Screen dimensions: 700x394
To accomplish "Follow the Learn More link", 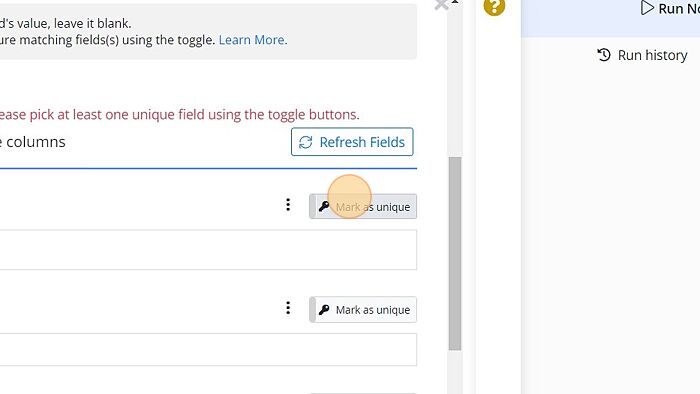I will coord(251,40).
